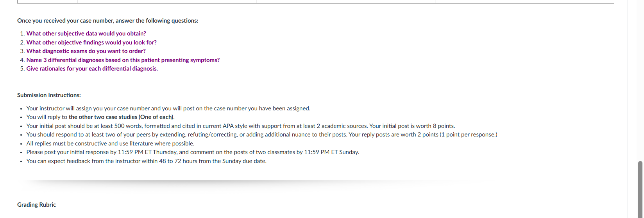Click the line about 11:59 PM ET Thursday deadline
Viewport: 644px width, 218px height.
click(x=193, y=152)
